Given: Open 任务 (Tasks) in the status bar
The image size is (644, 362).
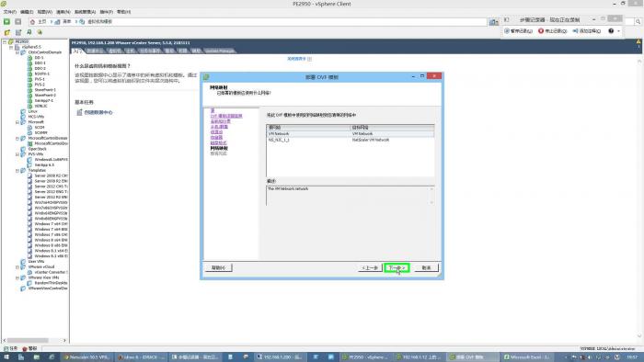Looking at the screenshot, I should pyautogui.click(x=11, y=348).
